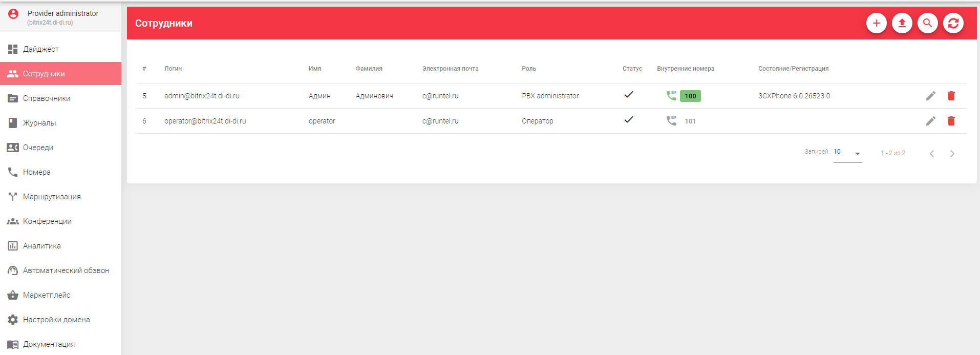The image size is (980, 355).
Task: Open Настройки домена page
Action: 60,320
